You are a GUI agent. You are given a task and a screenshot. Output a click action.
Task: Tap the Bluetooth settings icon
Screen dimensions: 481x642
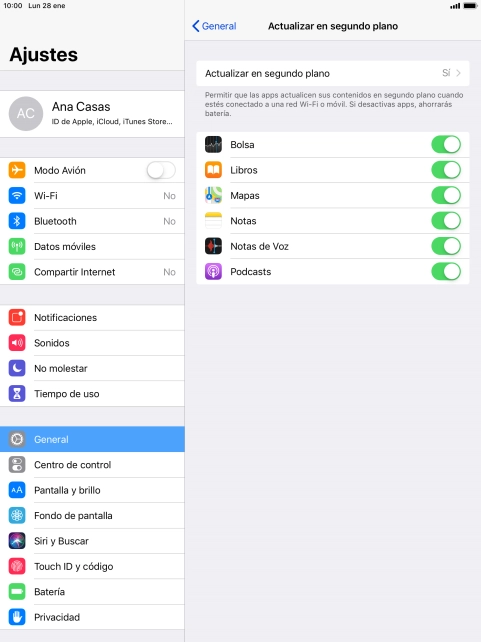17,221
